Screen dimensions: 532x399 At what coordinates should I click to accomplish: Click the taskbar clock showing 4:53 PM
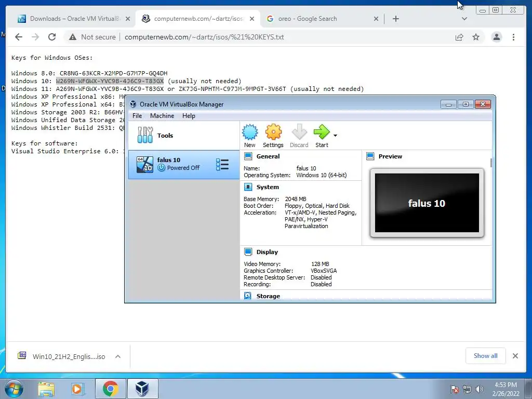[506, 389]
